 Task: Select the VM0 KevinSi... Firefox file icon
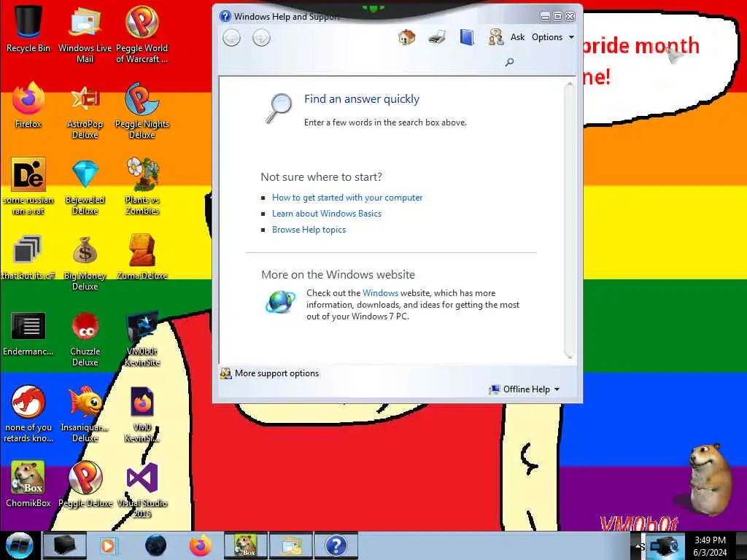(x=142, y=414)
